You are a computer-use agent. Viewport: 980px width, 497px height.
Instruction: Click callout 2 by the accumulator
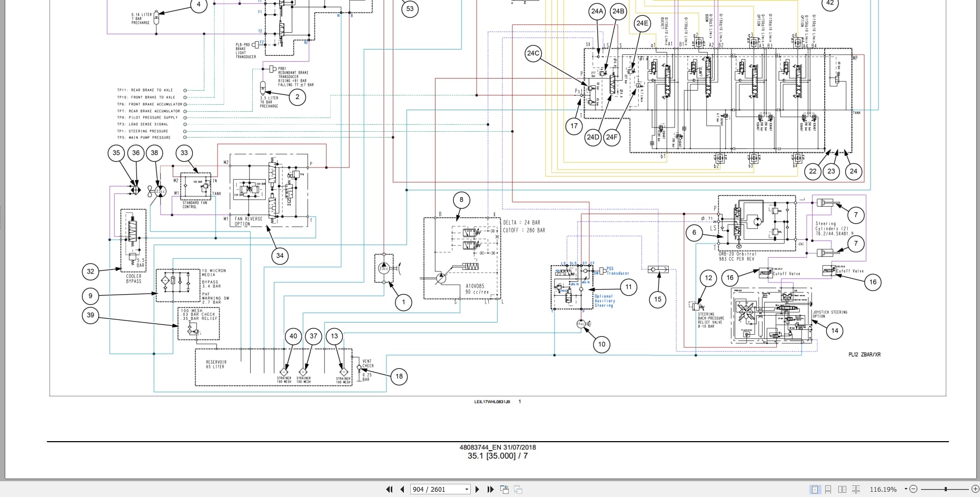pyautogui.click(x=298, y=97)
